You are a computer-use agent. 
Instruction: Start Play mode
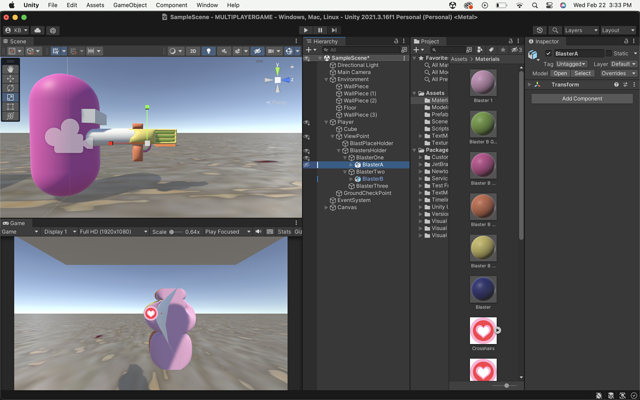(305, 30)
